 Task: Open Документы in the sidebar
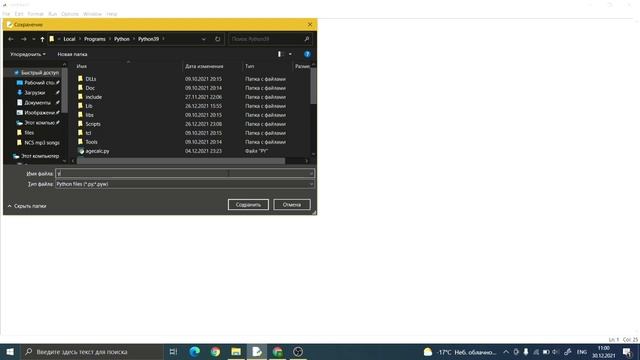click(x=37, y=103)
